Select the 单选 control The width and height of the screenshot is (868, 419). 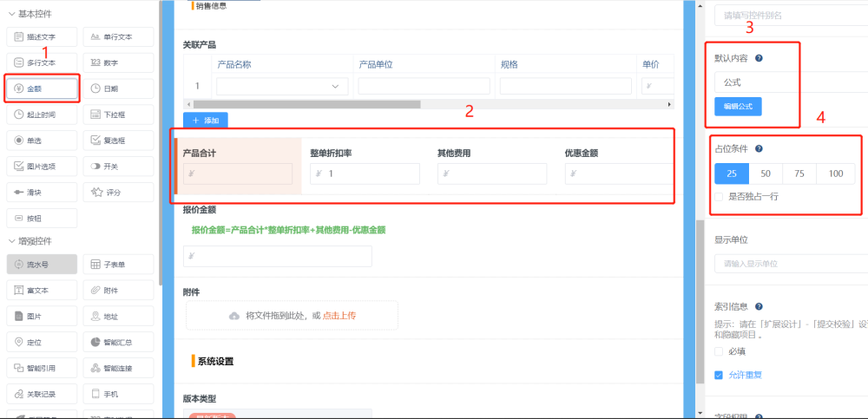[x=42, y=141]
